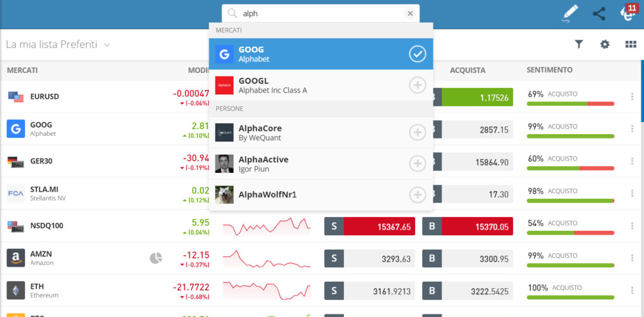Click ETH sell button 3161.9213
Image resolution: width=644 pixels, height=317 pixels.
point(370,291)
